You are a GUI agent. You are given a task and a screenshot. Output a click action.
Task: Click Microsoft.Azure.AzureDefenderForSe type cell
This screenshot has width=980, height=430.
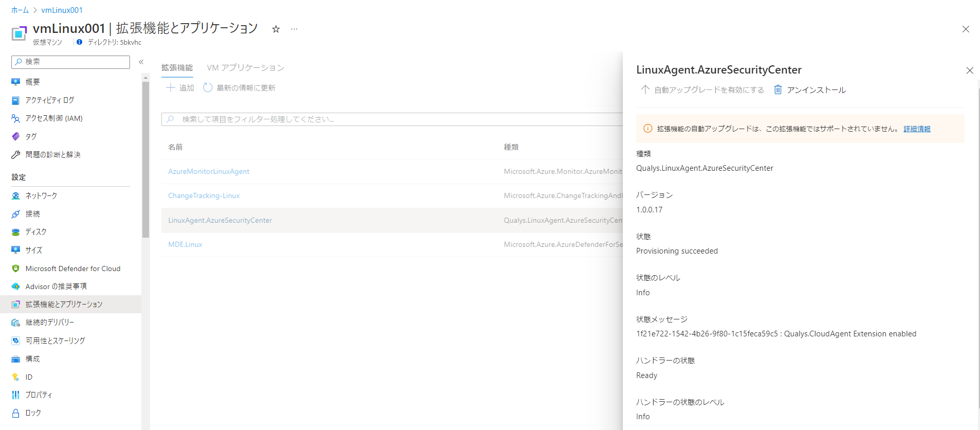click(x=563, y=244)
